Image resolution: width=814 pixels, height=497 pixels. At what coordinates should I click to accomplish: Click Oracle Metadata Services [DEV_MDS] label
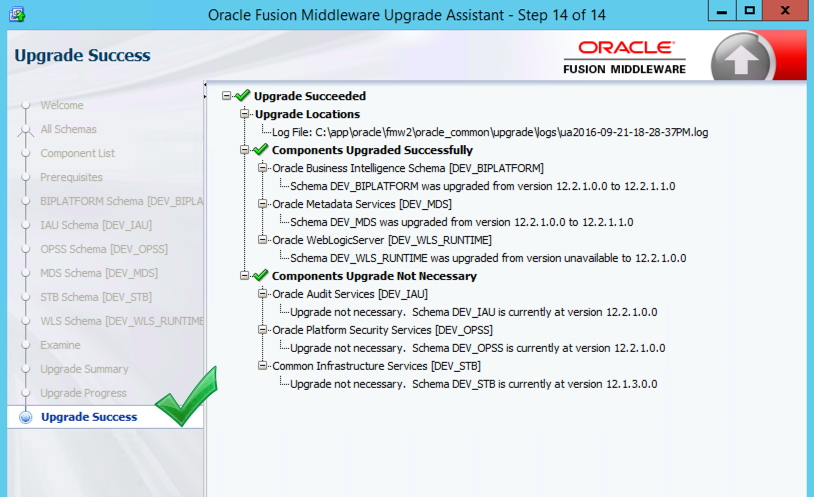[362, 204]
